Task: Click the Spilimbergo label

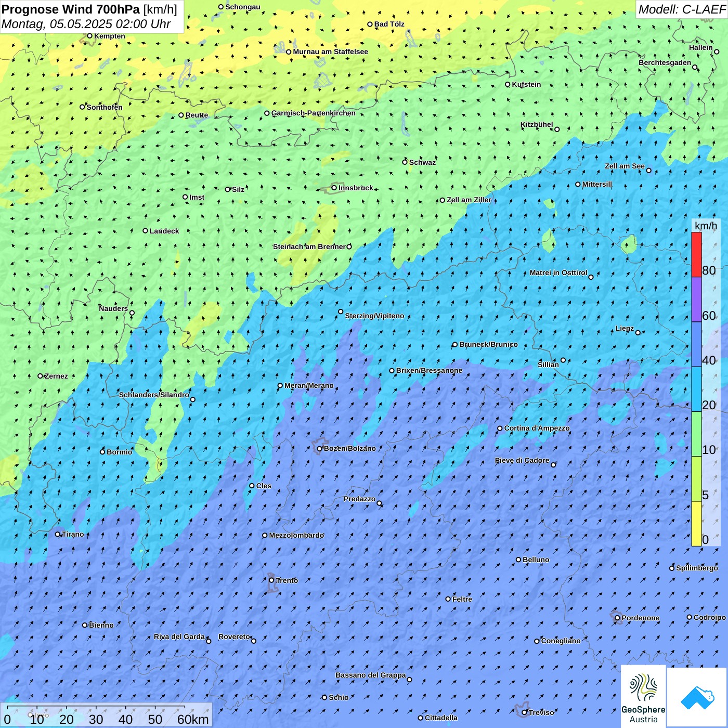Action: [697, 568]
